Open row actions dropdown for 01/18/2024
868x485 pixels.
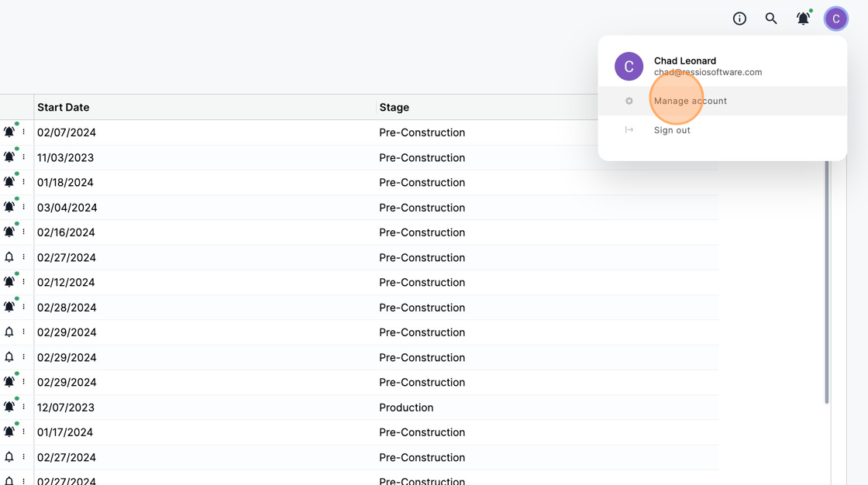click(22, 182)
